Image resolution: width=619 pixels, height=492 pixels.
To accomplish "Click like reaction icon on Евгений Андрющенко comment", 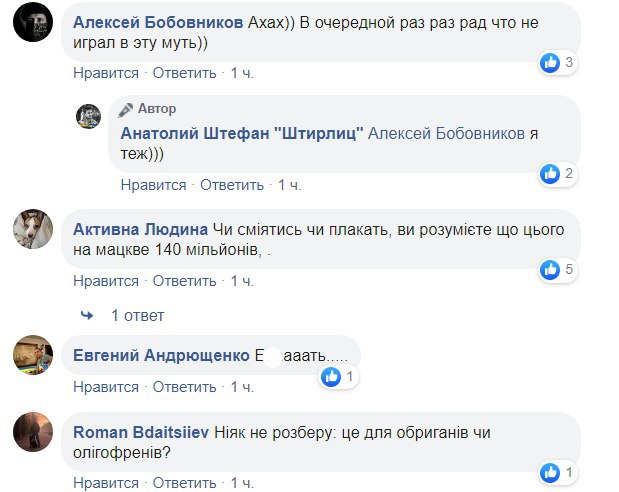I will tap(331, 377).
